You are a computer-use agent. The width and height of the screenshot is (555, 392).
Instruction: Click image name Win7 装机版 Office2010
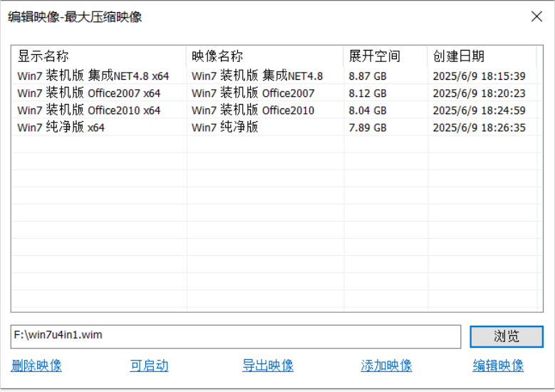coord(253,110)
